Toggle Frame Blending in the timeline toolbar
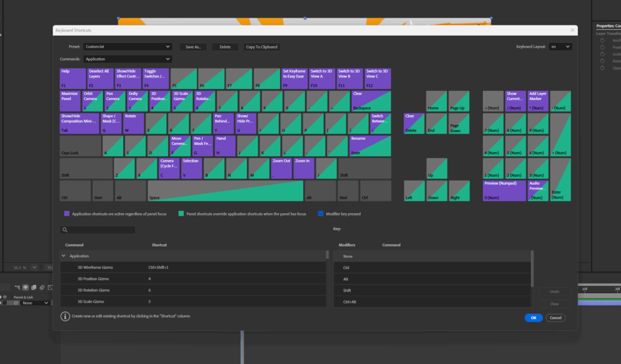 coord(34,287)
